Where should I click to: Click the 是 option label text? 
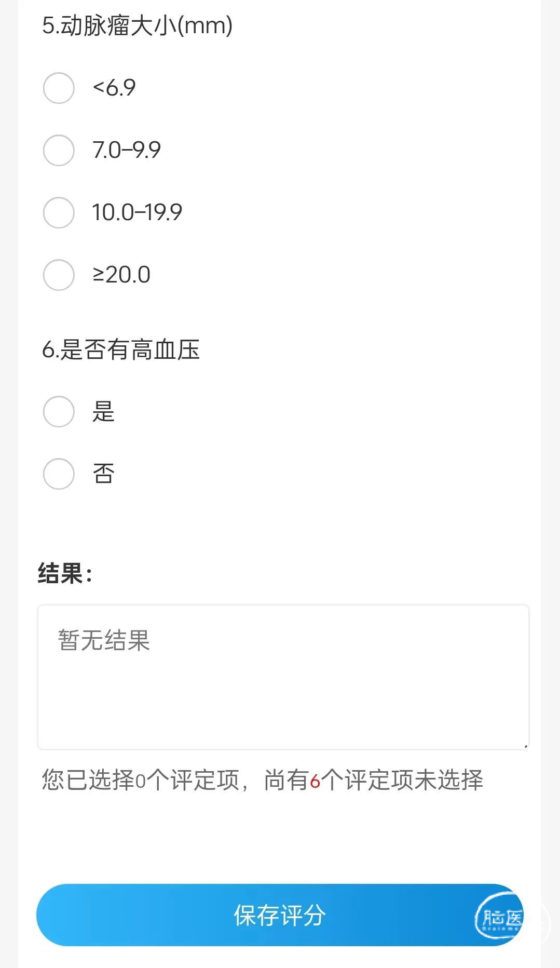click(103, 411)
